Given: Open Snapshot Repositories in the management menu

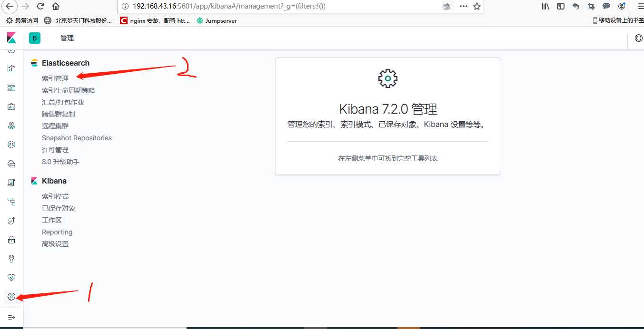Looking at the screenshot, I should pyautogui.click(x=77, y=138).
